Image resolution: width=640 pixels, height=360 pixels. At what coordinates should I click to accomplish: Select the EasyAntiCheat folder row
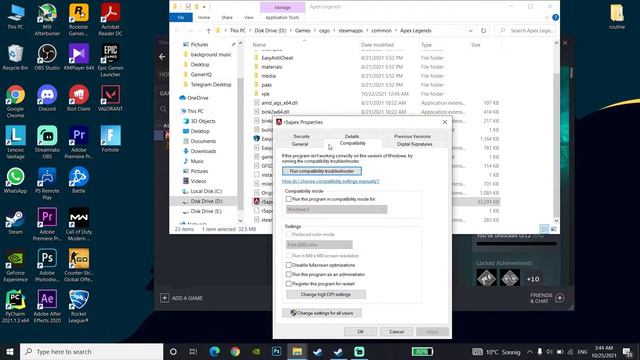coord(376,58)
